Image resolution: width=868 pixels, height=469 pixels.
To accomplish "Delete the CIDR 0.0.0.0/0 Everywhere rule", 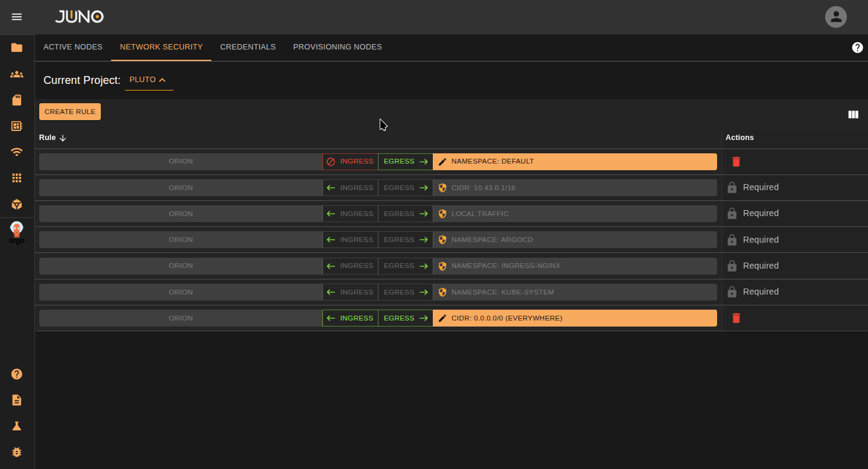I will pyautogui.click(x=736, y=318).
